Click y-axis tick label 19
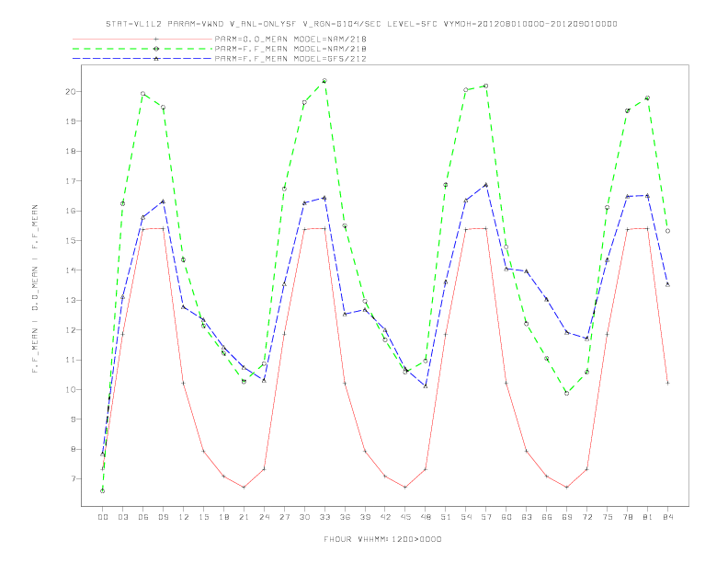Screen dimensions: 728x563 click(x=70, y=121)
